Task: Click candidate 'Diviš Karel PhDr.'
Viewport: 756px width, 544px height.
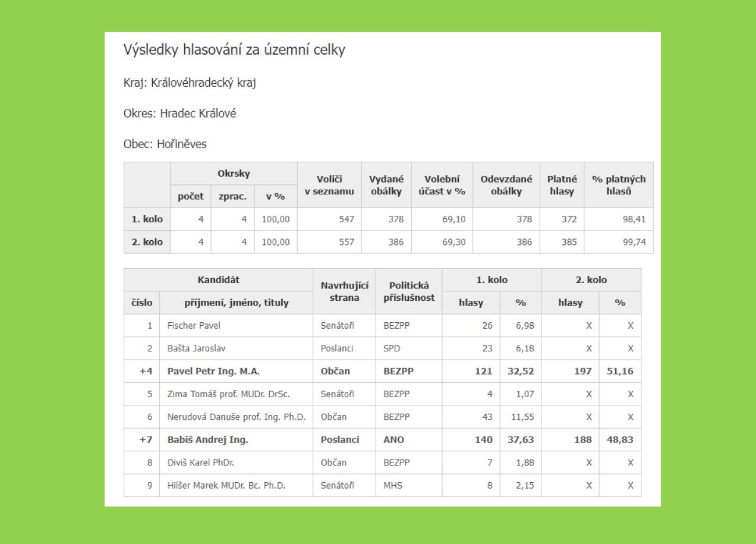Action: 201,463
